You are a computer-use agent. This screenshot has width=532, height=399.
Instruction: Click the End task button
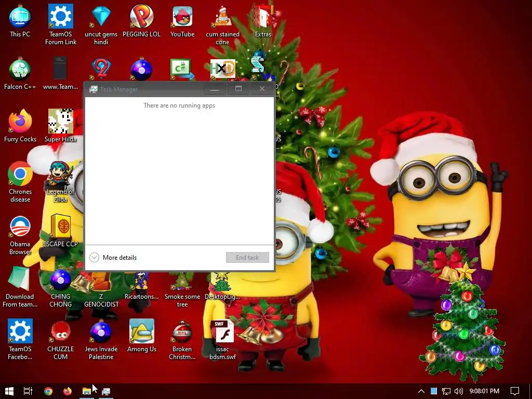click(247, 258)
